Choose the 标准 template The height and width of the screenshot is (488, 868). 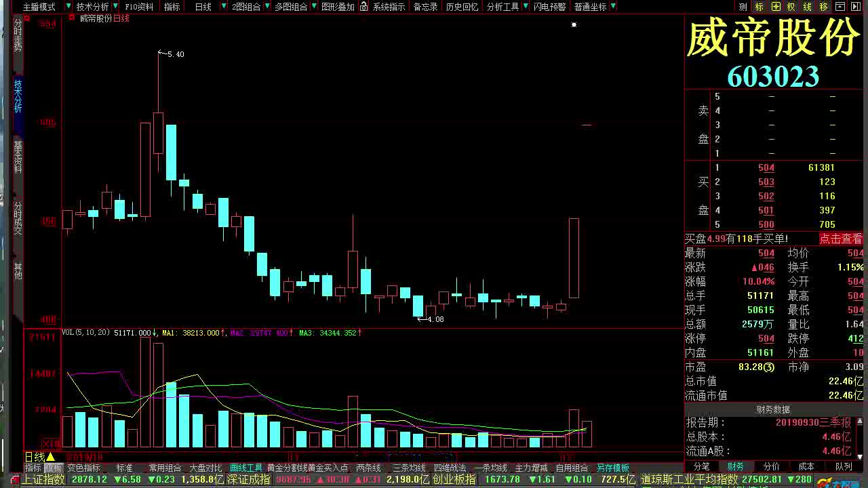(124, 468)
